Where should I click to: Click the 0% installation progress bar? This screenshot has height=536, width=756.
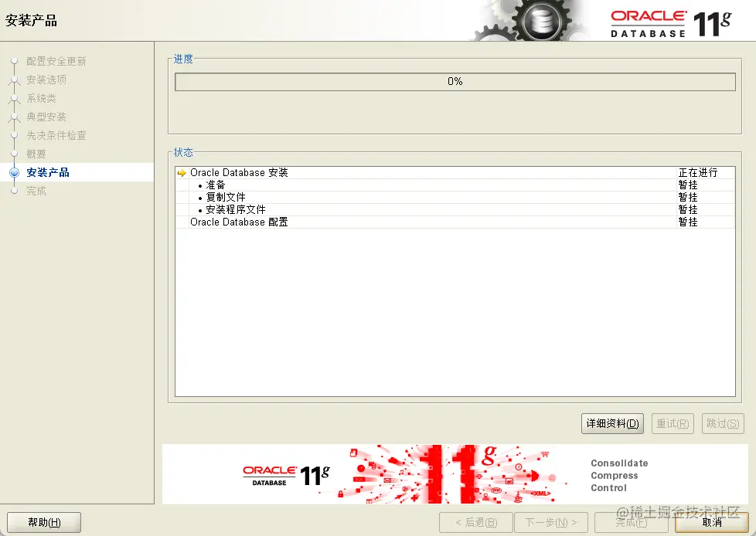point(455,81)
